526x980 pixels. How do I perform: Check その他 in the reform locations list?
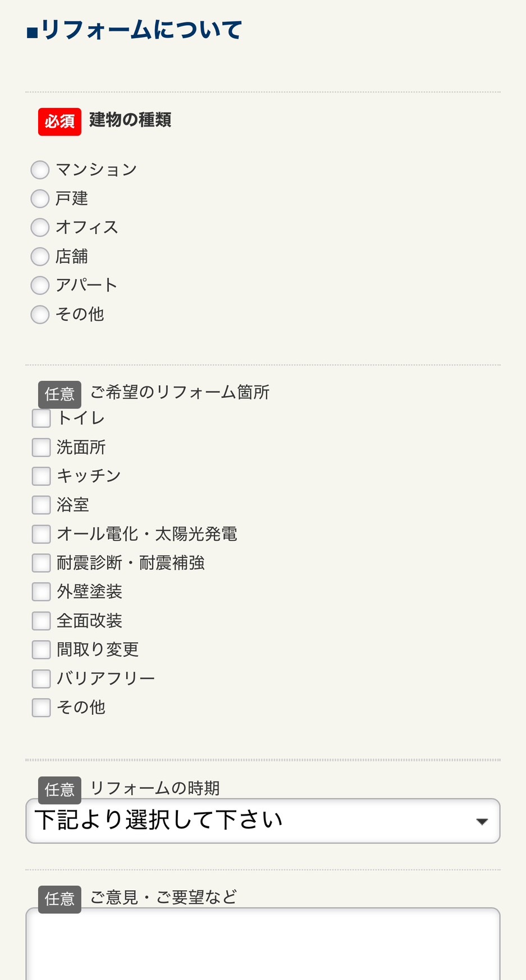click(x=40, y=707)
